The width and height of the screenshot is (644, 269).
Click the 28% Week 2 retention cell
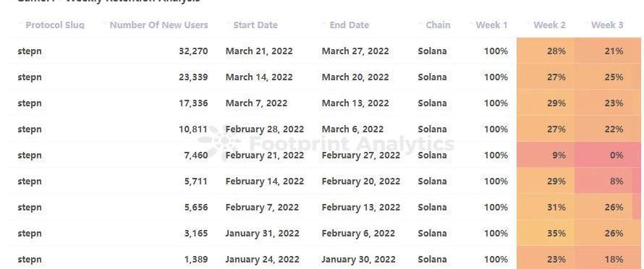tap(546, 51)
